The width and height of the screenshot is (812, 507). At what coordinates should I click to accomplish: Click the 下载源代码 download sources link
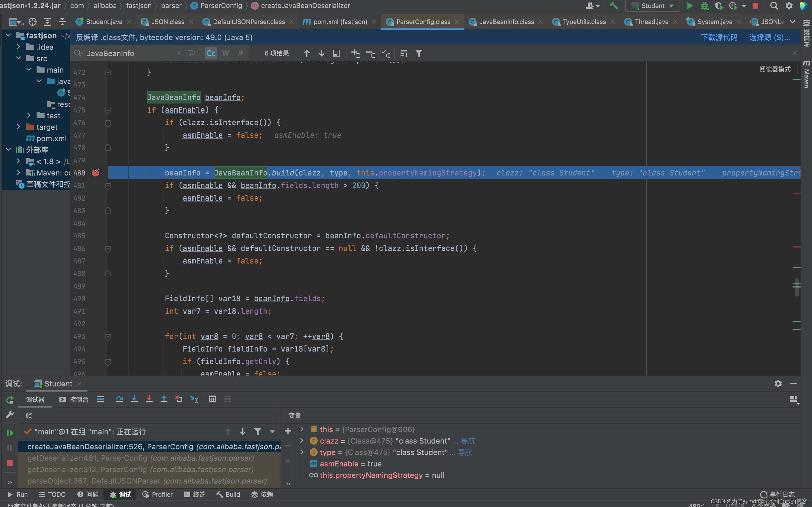point(719,37)
